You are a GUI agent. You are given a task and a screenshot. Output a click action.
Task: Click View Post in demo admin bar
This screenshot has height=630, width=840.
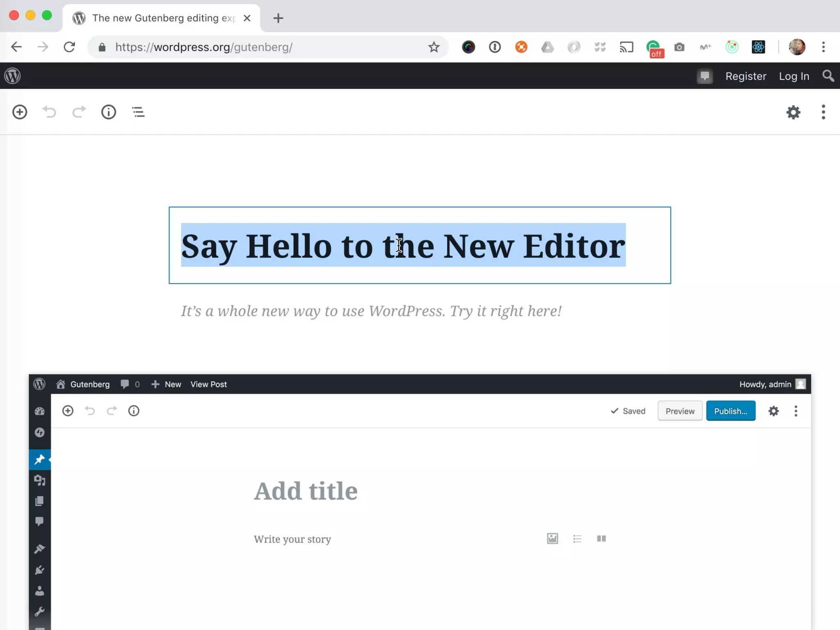[208, 384]
